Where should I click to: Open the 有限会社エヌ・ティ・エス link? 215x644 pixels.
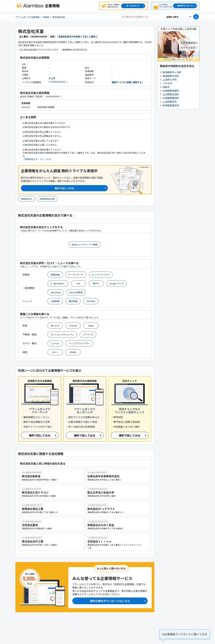38,159
